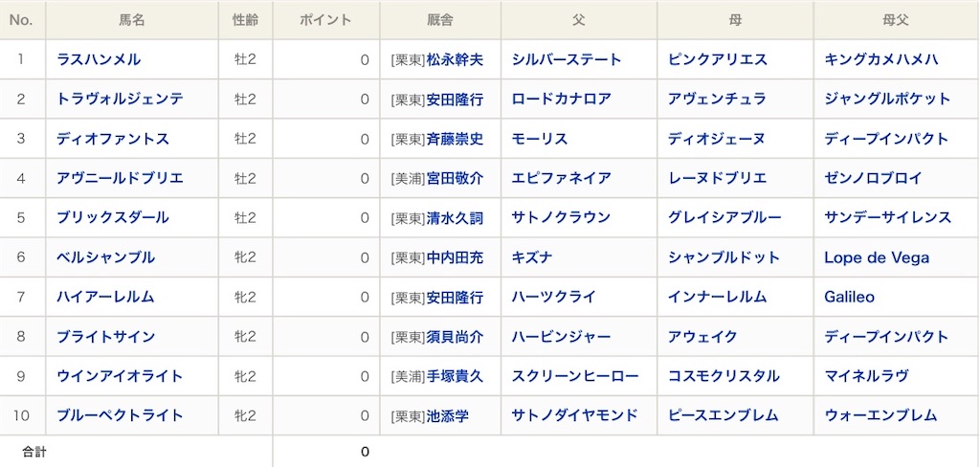Select trainer 手塚貴久 link
The image size is (980, 467).
click(x=455, y=376)
